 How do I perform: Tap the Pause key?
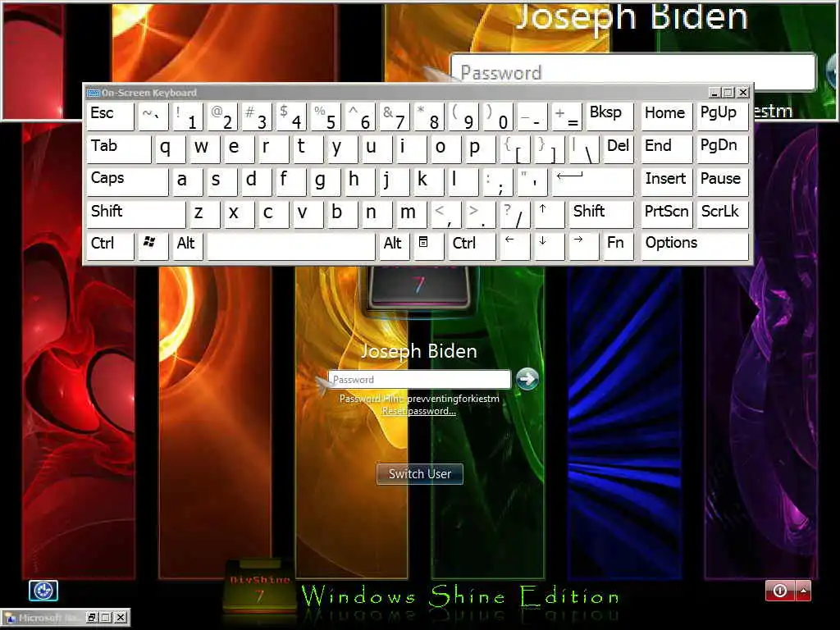pos(724,181)
